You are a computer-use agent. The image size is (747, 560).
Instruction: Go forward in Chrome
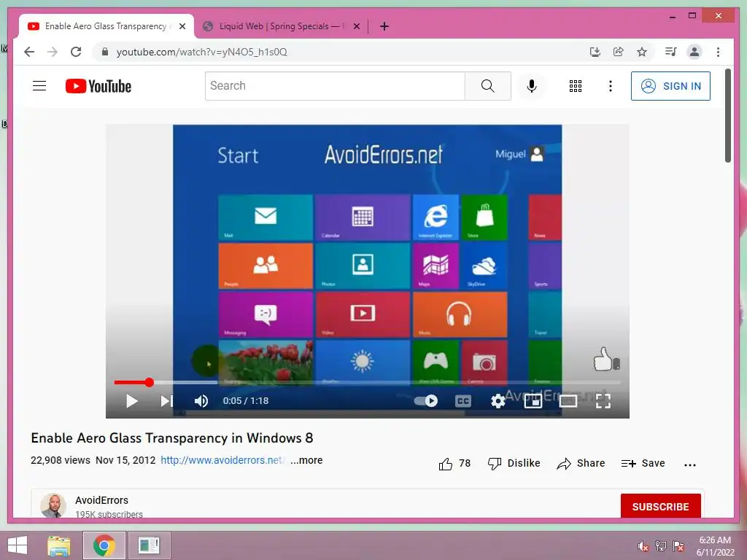tap(53, 52)
